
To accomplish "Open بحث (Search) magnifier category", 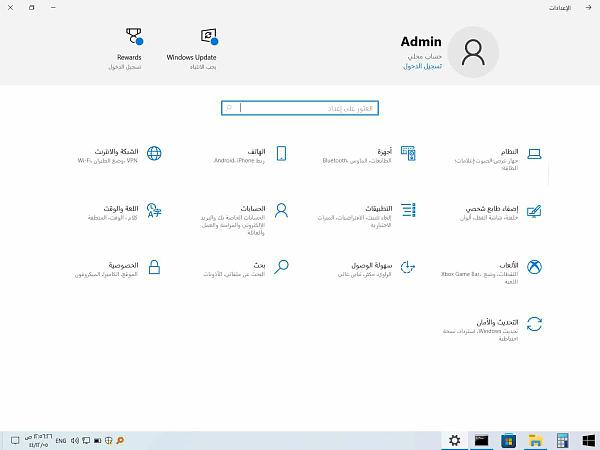I will pyautogui.click(x=246, y=269).
